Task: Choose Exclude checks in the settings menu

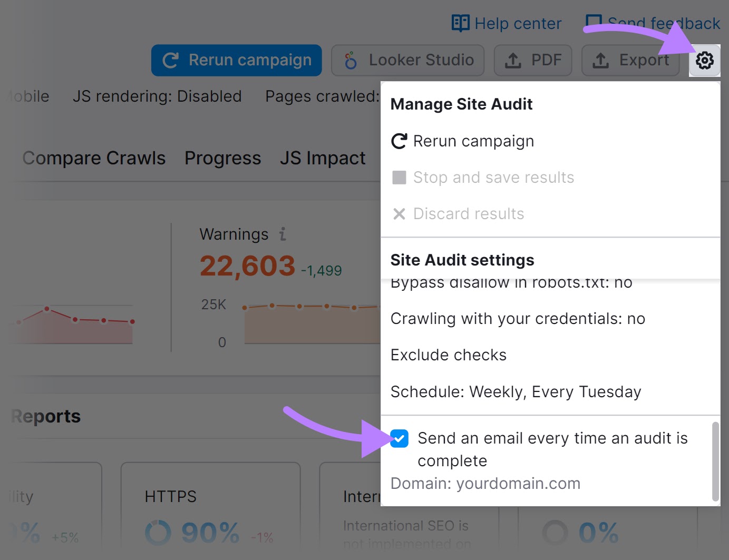Action: 449,355
